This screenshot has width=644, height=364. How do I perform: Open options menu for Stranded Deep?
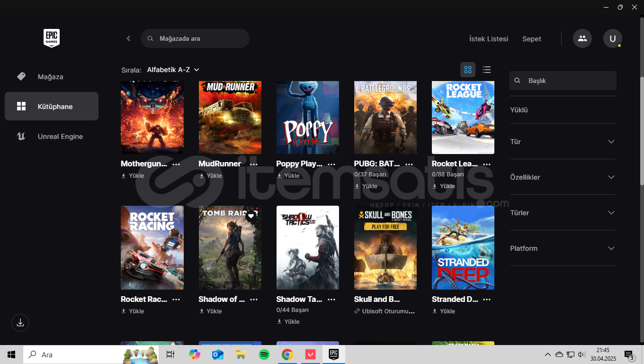[487, 300]
